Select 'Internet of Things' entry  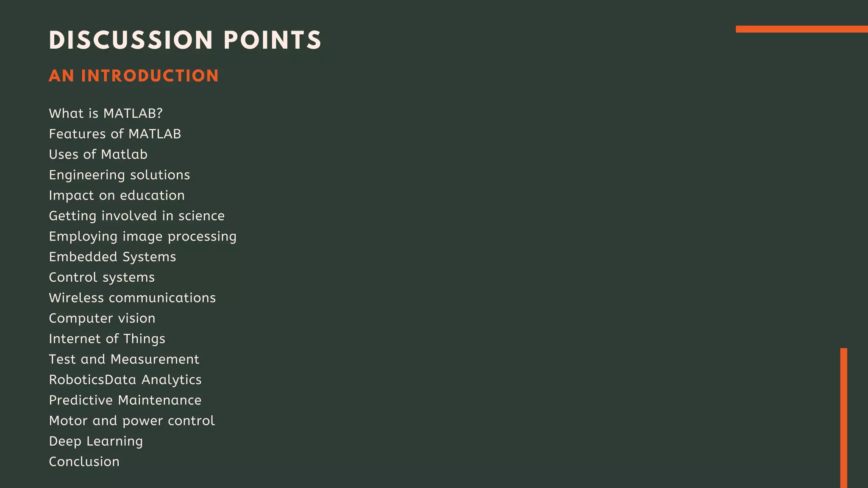[107, 339]
